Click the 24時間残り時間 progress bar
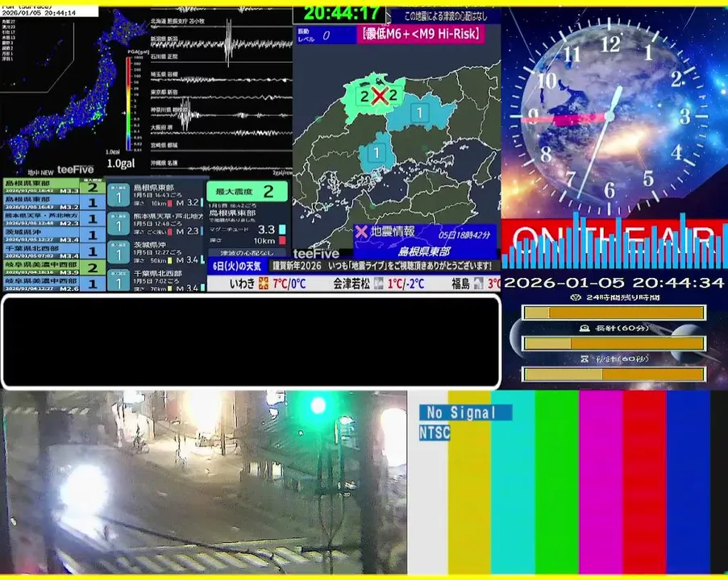728x580 pixels. [614, 313]
